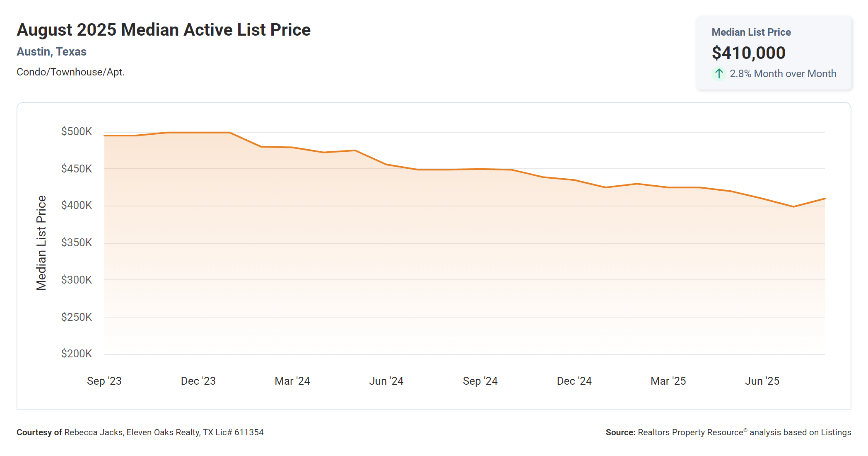Click the "Condo/Townhouse/Apt." property type label
The image size is (868, 456).
[x=70, y=72]
